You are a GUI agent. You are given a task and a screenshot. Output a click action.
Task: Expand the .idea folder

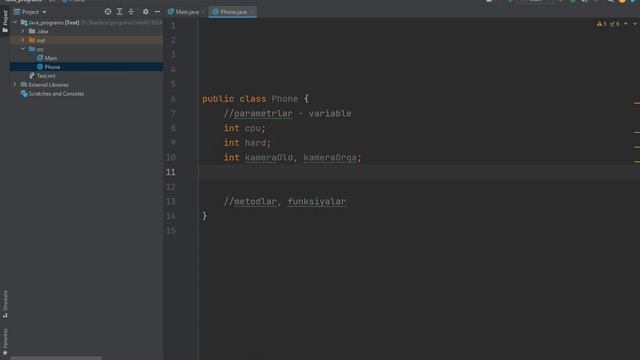pos(23,31)
